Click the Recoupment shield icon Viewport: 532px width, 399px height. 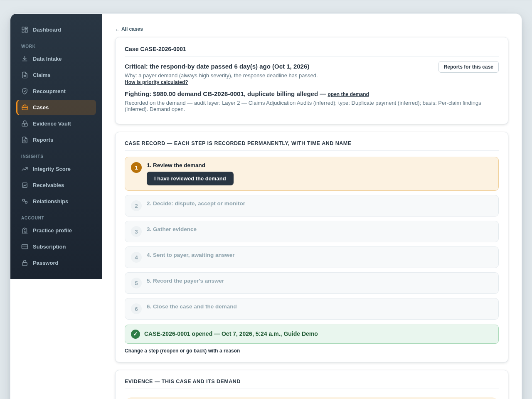click(x=25, y=91)
